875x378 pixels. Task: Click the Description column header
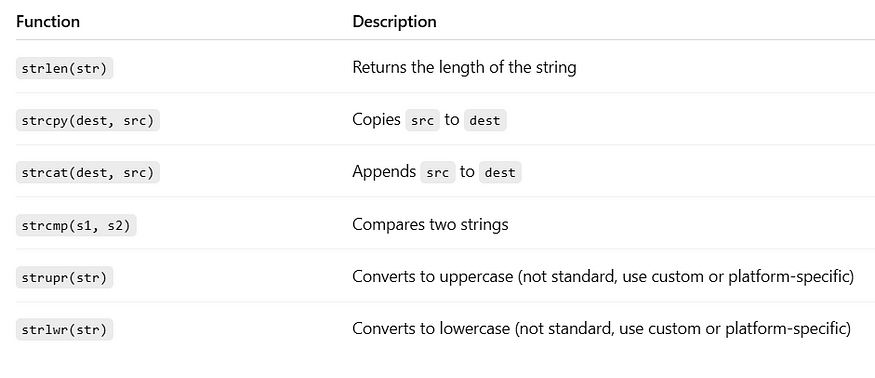pos(395,22)
